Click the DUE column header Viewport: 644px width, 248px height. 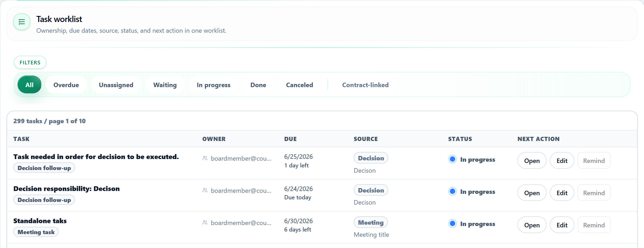pyautogui.click(x=290, y=139)
